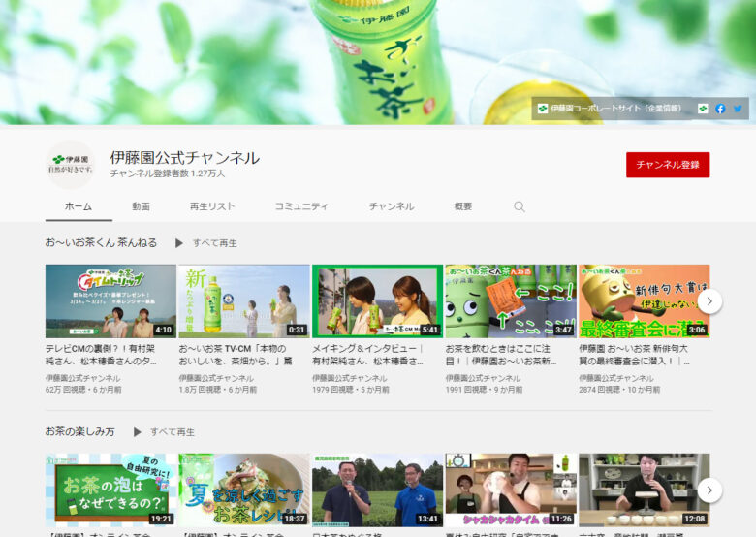Open the Facebook icon in banner

point(720,109)
